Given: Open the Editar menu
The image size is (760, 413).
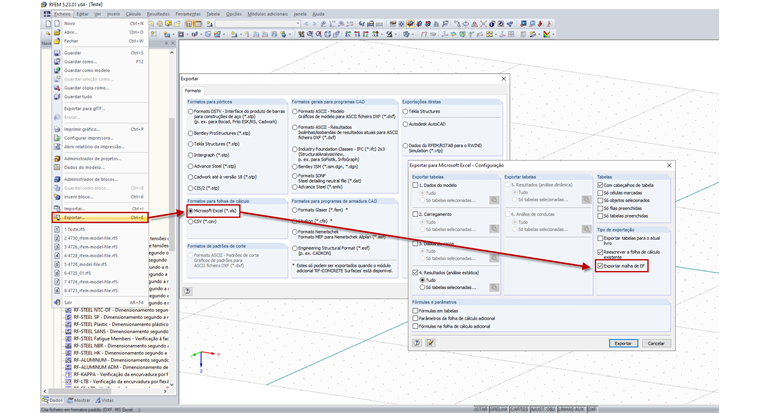Looking at the screenshot, I should coord(82,14).
